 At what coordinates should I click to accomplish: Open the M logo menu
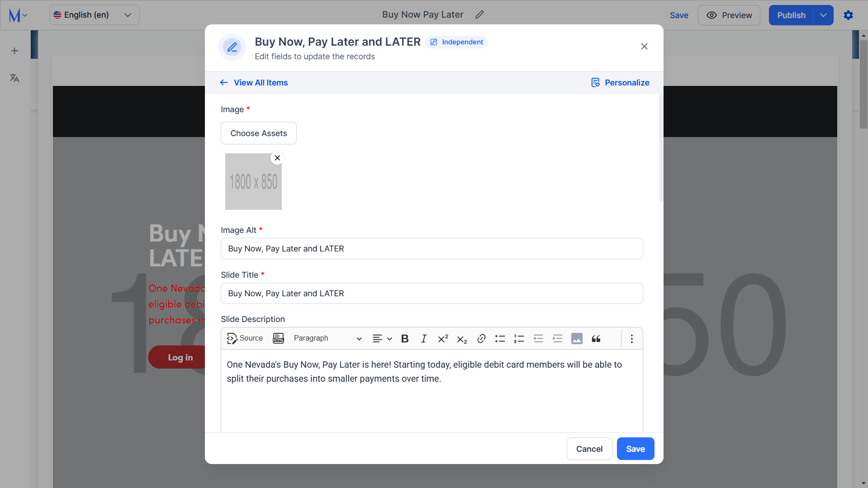(x=18, y=15)
